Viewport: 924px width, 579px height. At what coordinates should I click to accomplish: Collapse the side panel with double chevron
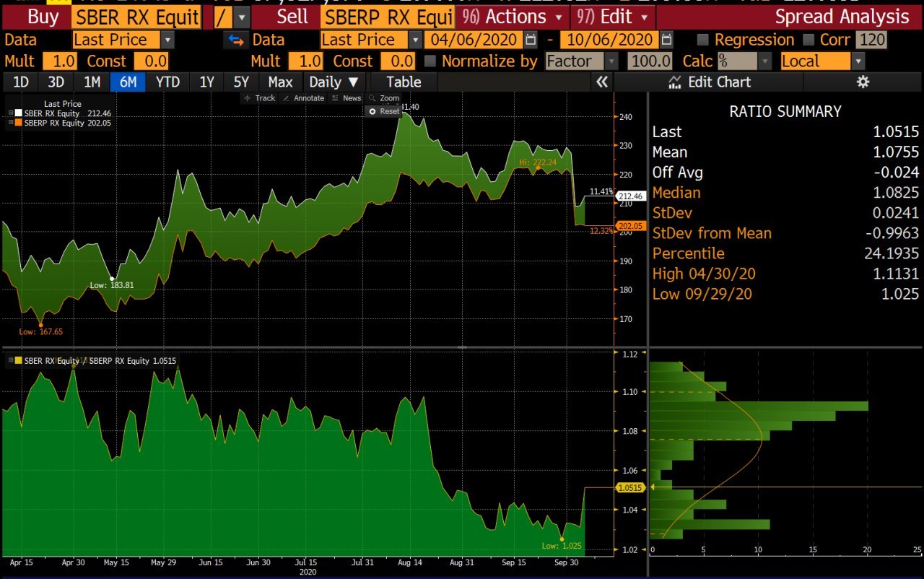tap(603, 82)
